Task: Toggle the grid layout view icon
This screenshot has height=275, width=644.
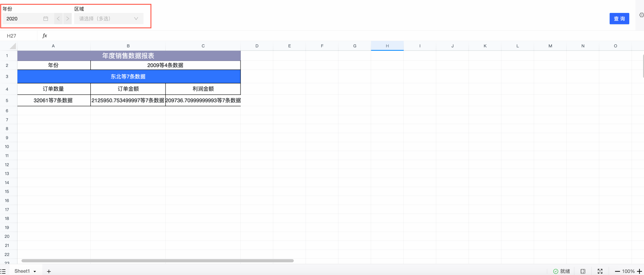Action: point(583,271)
